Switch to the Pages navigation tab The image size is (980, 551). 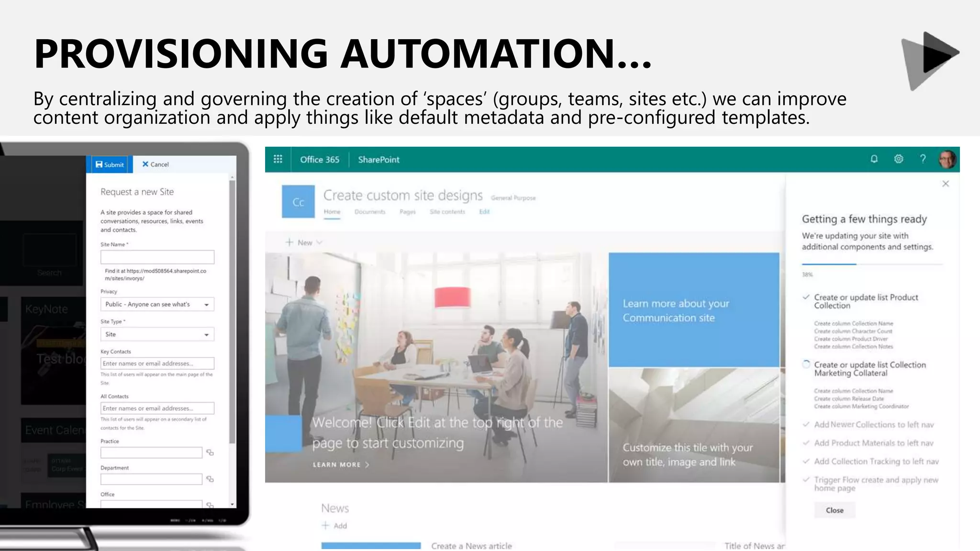coord(408,212)
